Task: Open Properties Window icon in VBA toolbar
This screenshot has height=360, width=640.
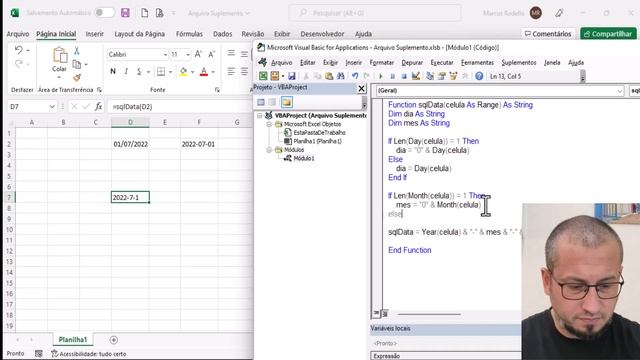Action: [x=442, y=76]
